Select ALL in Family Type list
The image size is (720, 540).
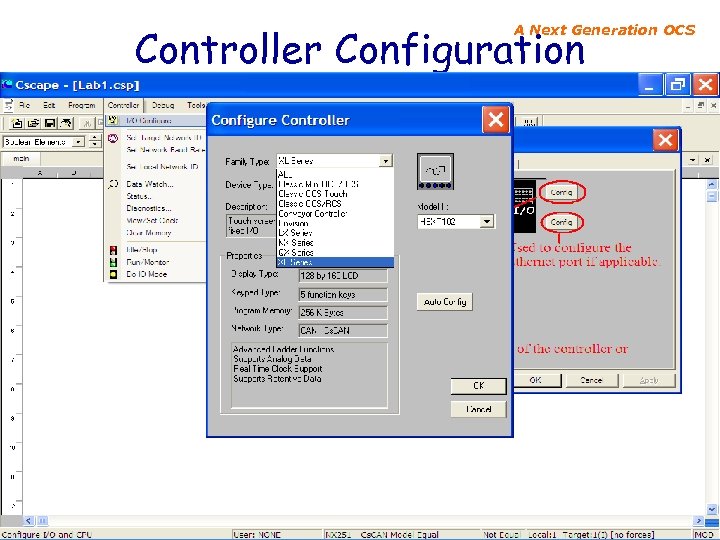tap(335, 174)
